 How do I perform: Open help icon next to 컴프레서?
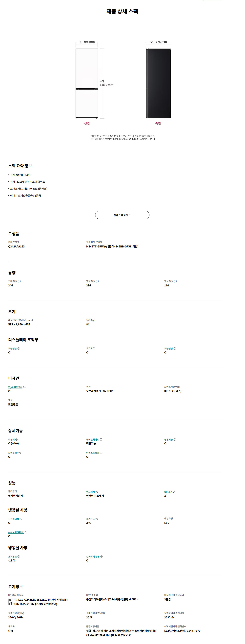[x=97, y=492]
